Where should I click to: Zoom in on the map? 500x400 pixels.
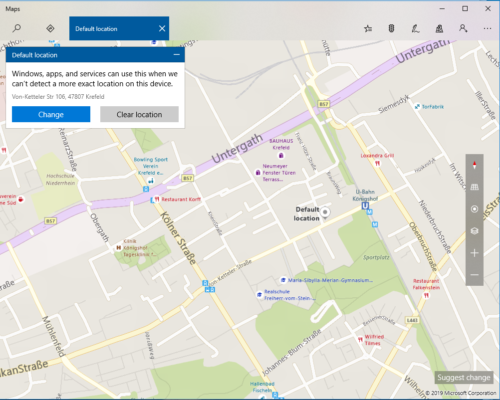coord(474,253)
